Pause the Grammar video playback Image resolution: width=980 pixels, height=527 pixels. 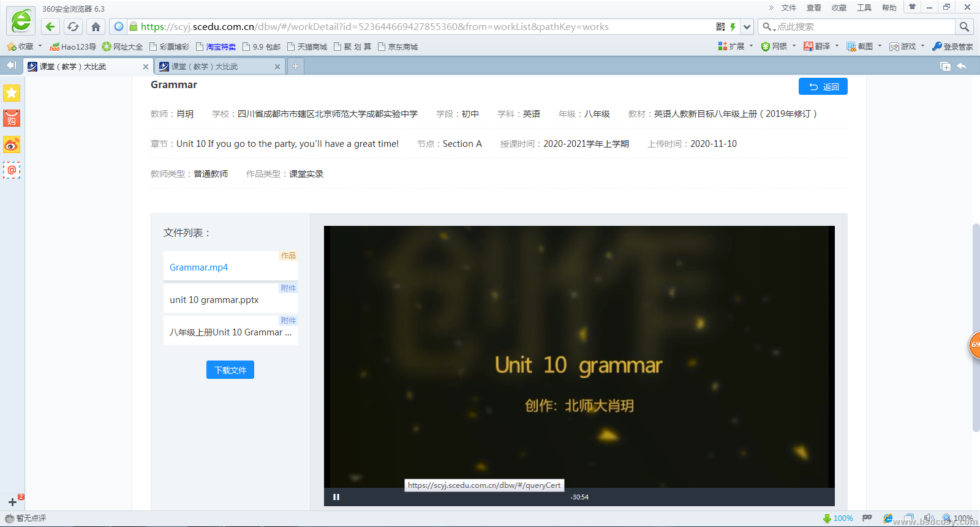[x=336, y=497]
